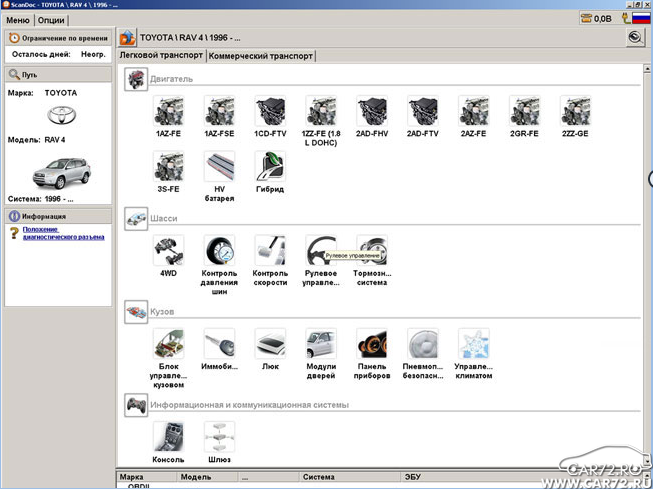Open the 1AZ-FE engine icon
This screenshot has width=653, height=489.
(168, 111)
